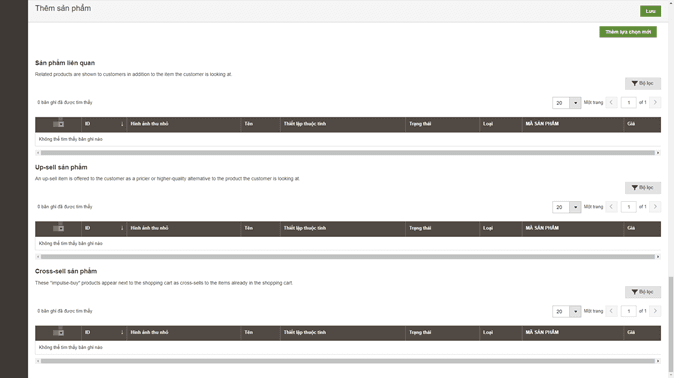Click scroll-right arrow under Cross-sell grid
The image size is (674, 378).
point(658,361)
